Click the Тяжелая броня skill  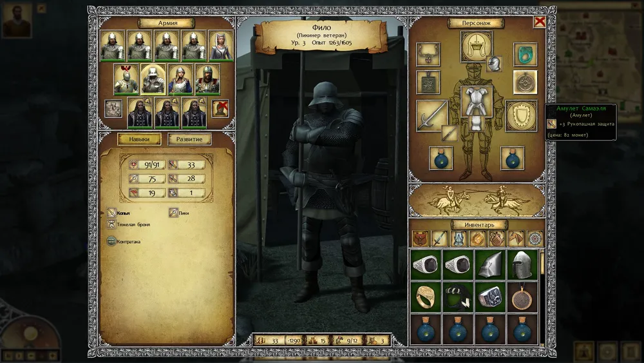point(129,224)
